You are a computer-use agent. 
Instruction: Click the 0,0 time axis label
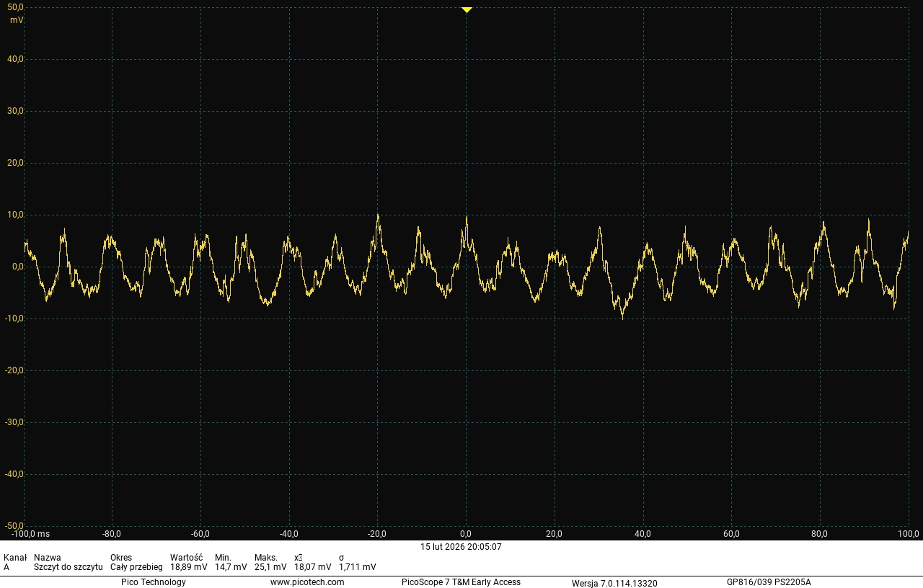[466, 534]
